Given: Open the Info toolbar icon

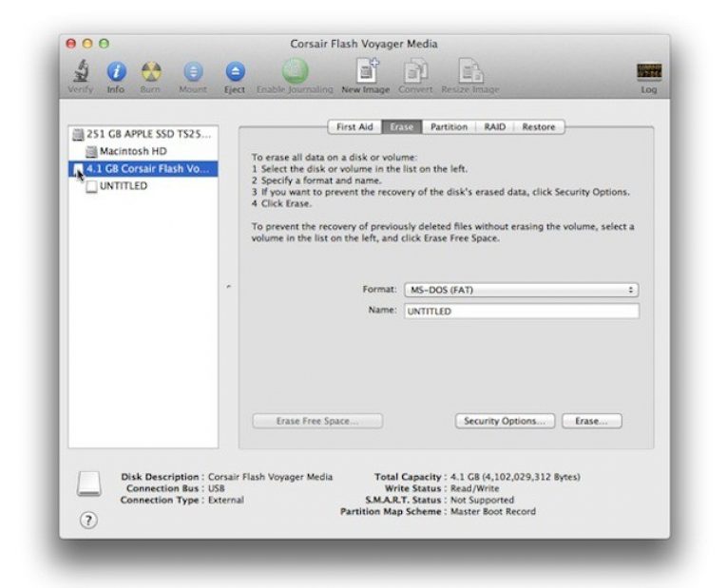Looking at the screenshot, I should coord(116,72).
